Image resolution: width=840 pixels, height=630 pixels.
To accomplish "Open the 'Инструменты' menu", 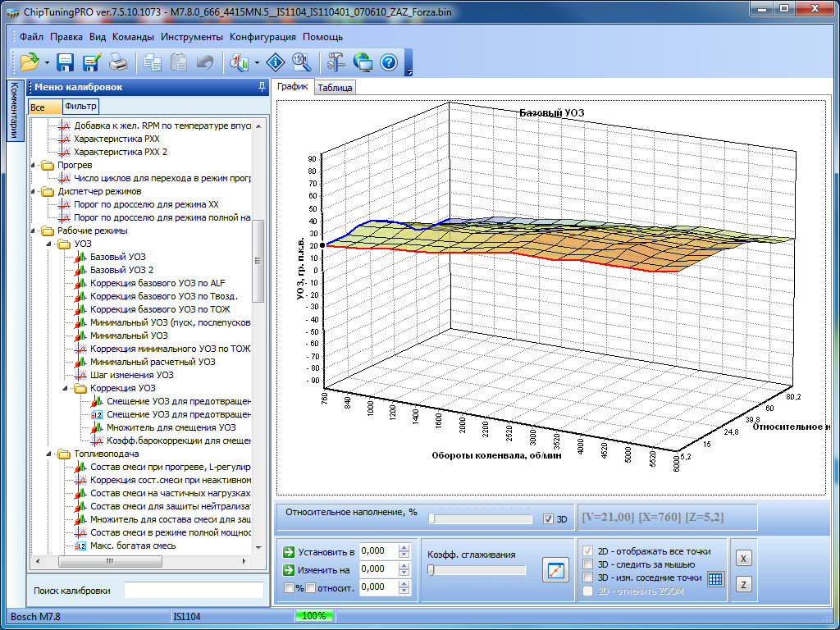I will point(191,37).
